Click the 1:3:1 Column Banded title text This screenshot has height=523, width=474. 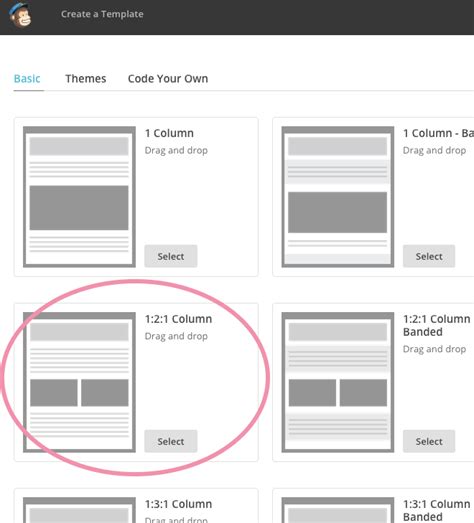click(437, 510)
